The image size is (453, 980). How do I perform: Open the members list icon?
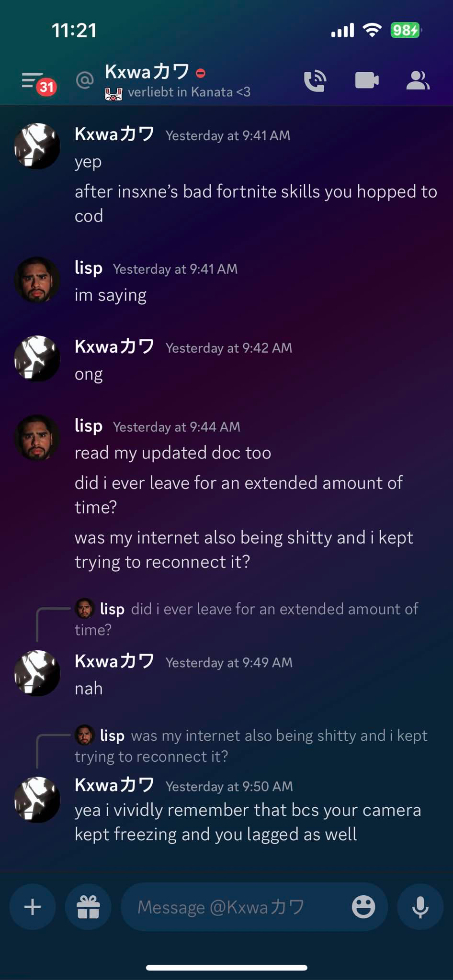click(418, 80)
